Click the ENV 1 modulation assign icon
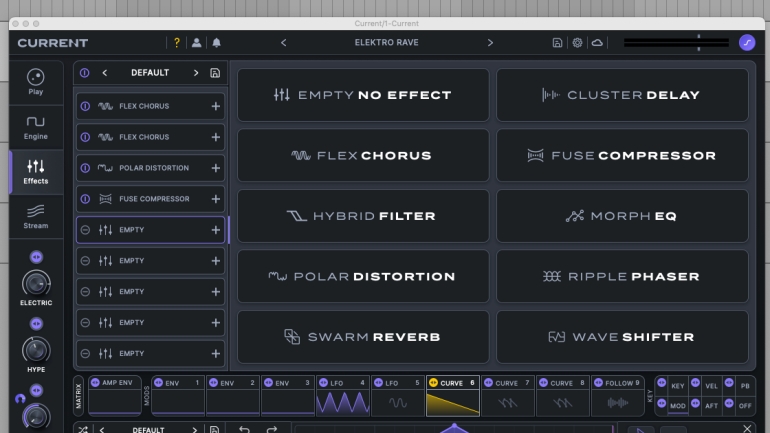The width and height of the screenshot is (770, 433). pyautogui.click(x=158, y=382)
